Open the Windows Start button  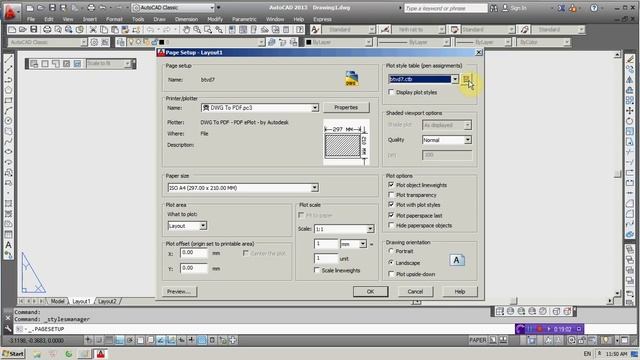click(13, 354)
